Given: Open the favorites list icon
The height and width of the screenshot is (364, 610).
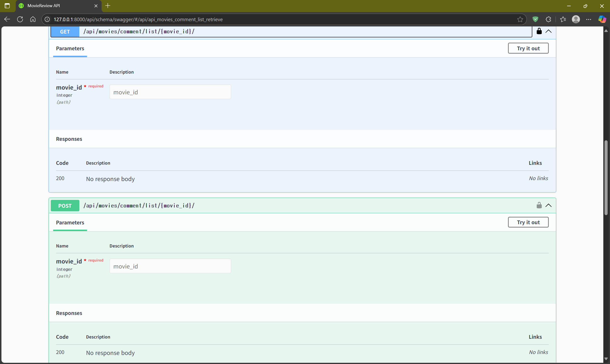Looking at the screenshot, I should point(563,19).
